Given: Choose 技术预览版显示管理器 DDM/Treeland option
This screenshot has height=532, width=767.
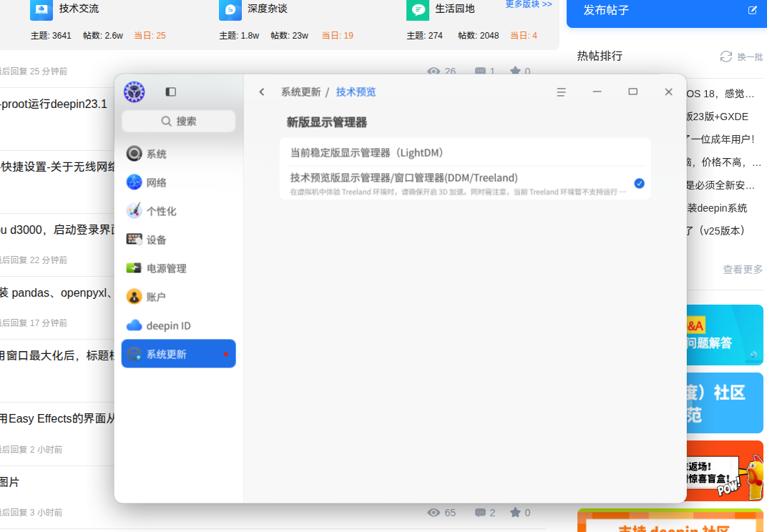Looking at the screenshot, I should [x=464, y=183].
